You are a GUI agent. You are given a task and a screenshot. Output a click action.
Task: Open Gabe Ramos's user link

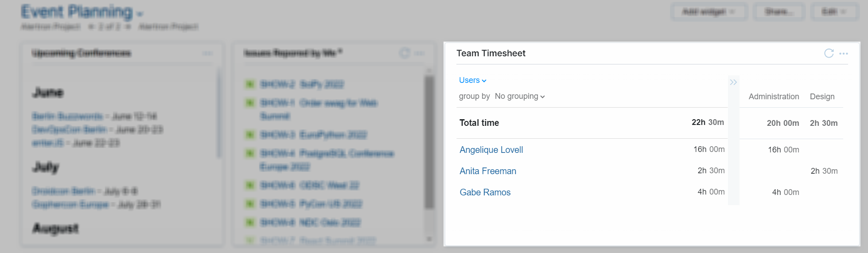click(485, 192)
